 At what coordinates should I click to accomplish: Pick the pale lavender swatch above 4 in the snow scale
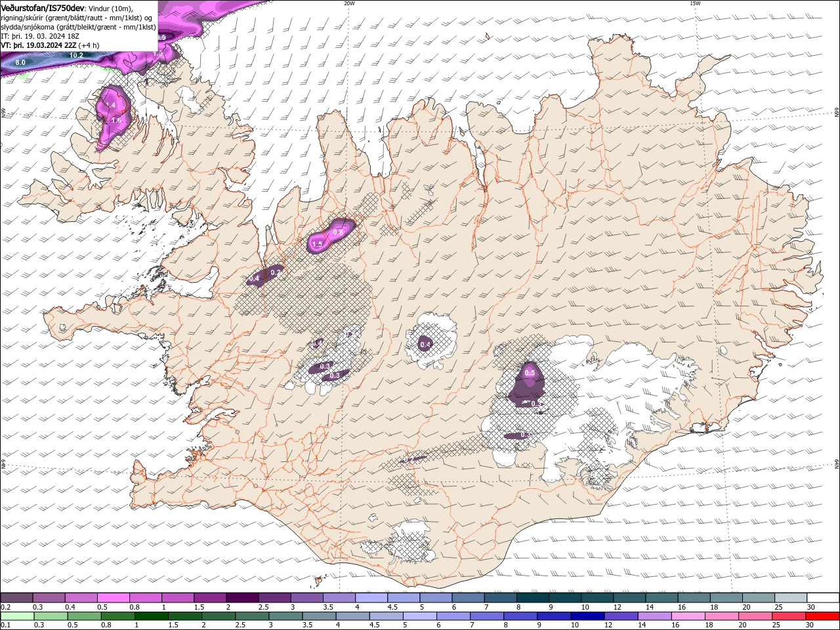370,597
